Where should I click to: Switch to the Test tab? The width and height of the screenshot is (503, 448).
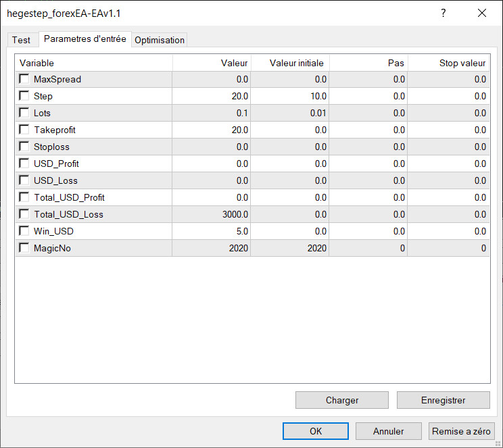click(x=21, y=40)
